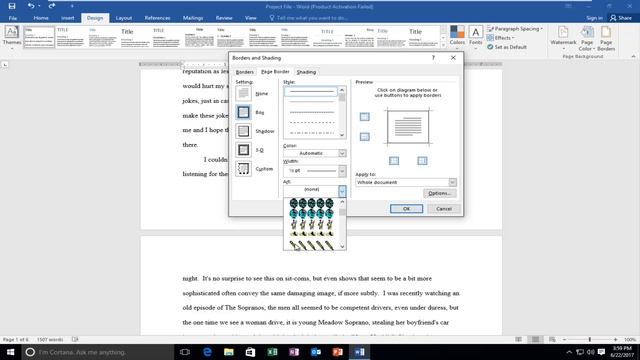Image resolution: width=640 pixels, height=360 pixels.
Task: Click the Options... button
Action: click(x=440, y=193)
